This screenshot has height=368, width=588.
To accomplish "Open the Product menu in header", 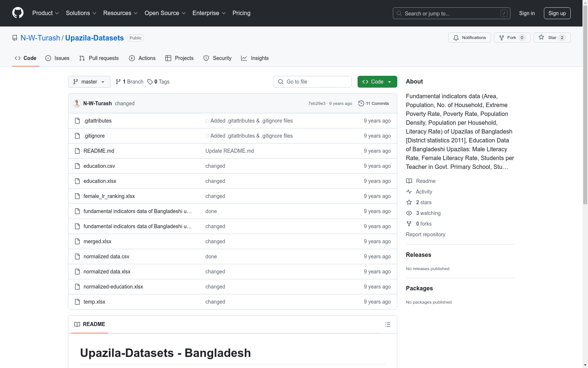I will (46, 13).
